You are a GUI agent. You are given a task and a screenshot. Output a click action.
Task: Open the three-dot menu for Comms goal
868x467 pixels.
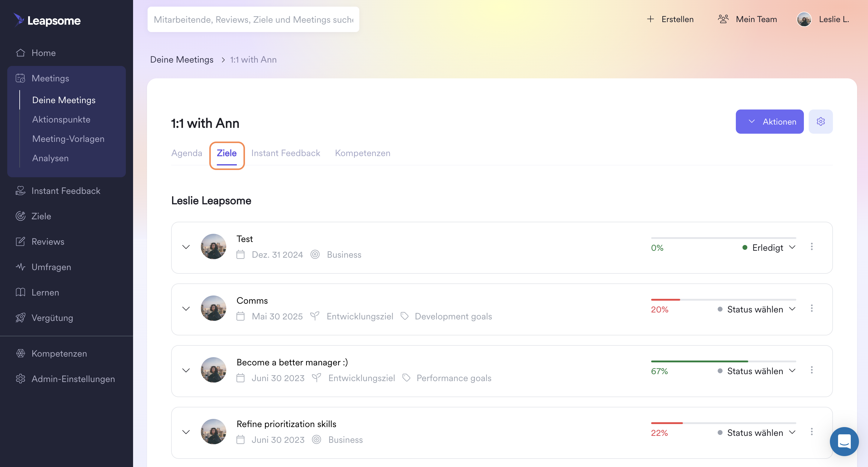(811, 308)
